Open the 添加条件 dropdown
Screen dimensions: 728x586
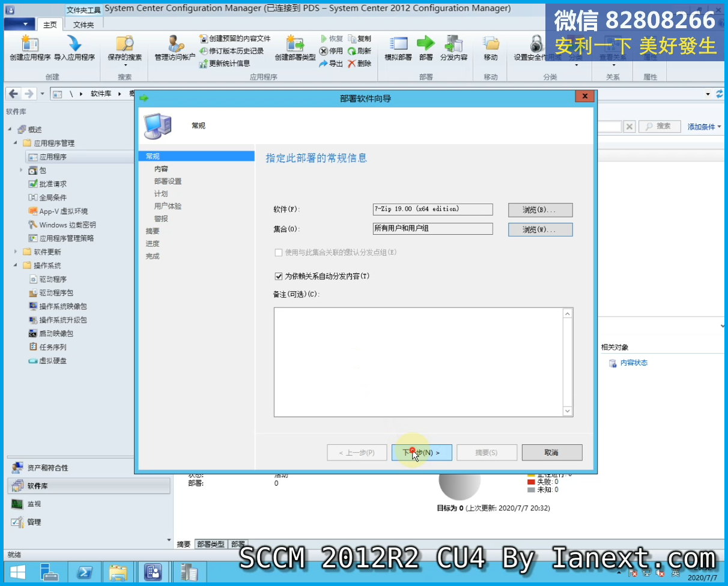click(704, 127)
